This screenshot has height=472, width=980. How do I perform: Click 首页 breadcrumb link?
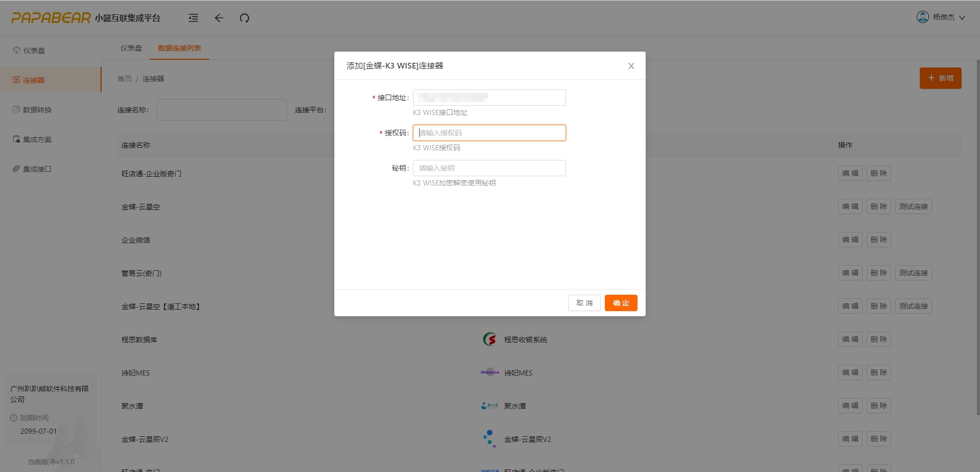[x=125, y=79]
